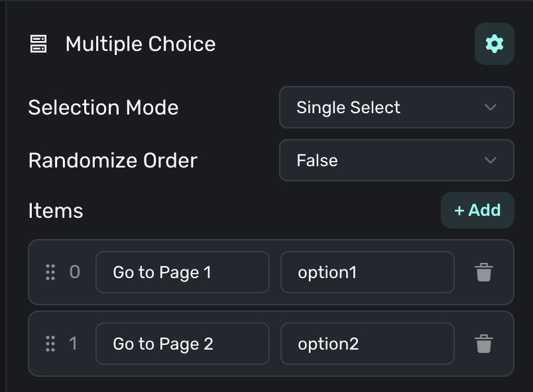Click the option1 value field
The width and height of the screenshot is (533, 392).
[367, 272]
